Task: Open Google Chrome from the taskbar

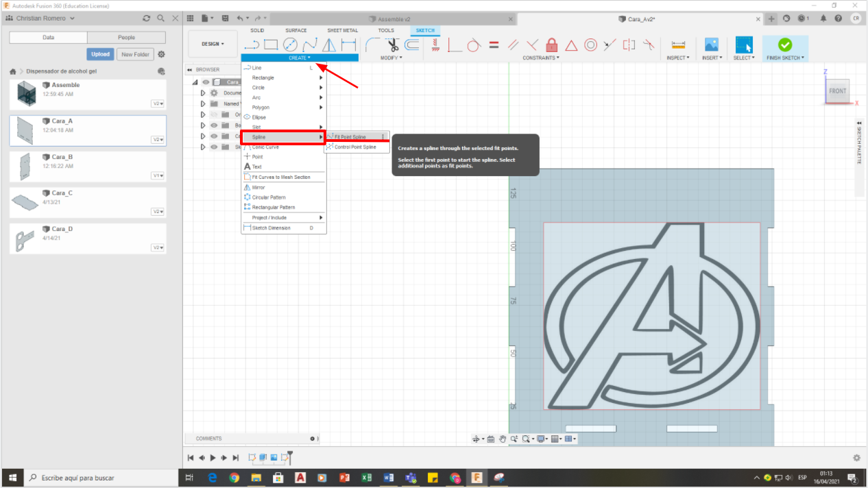Action: tap(234, 478)
